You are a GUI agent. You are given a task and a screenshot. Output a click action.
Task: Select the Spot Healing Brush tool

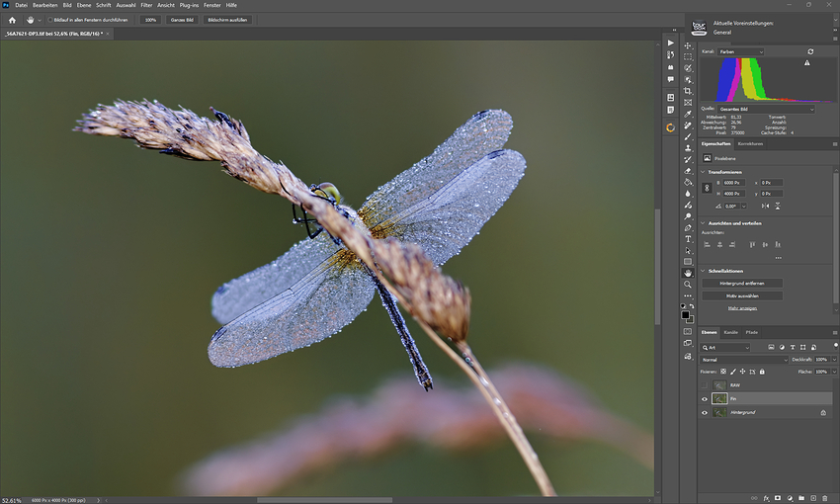click(x=688, y=126)
